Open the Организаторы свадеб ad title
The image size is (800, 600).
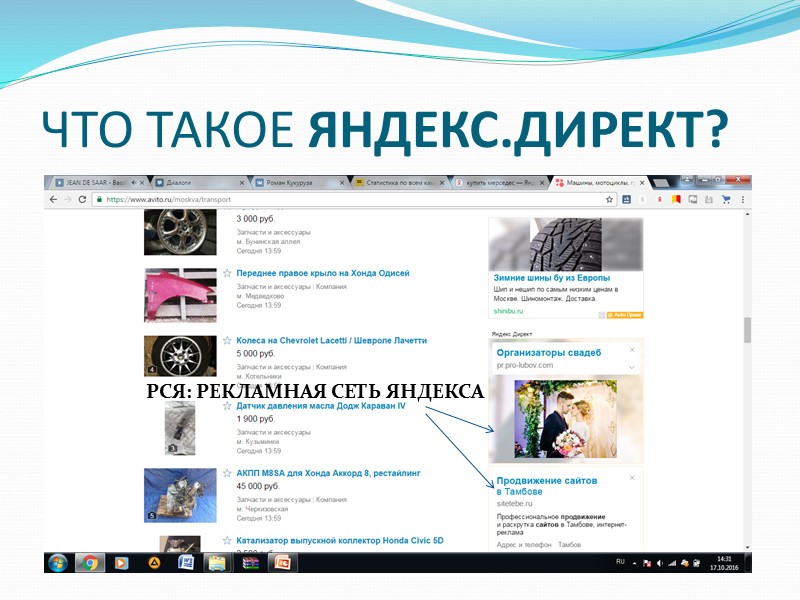tap(548, 353)
